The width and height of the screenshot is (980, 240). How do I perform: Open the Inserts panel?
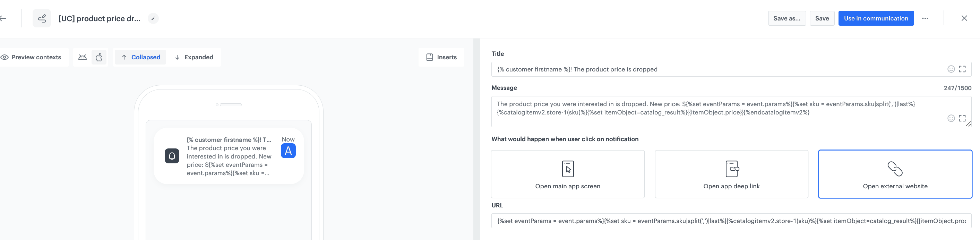coord(441,57)
